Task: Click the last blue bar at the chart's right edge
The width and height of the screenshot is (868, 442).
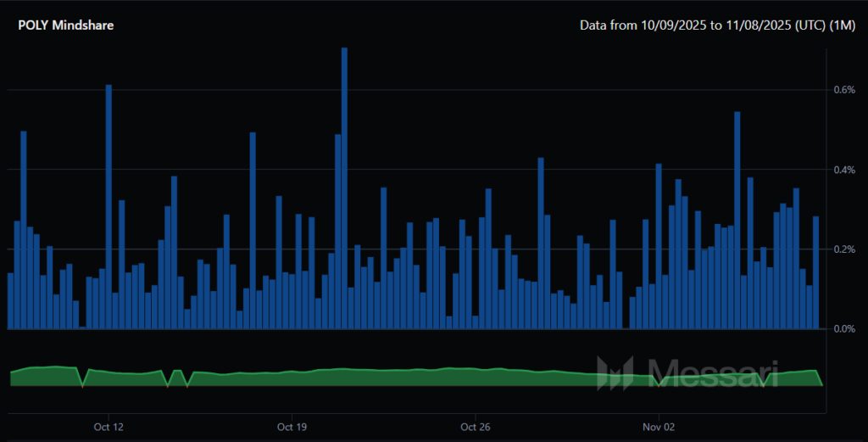Action: coord(816,271)
